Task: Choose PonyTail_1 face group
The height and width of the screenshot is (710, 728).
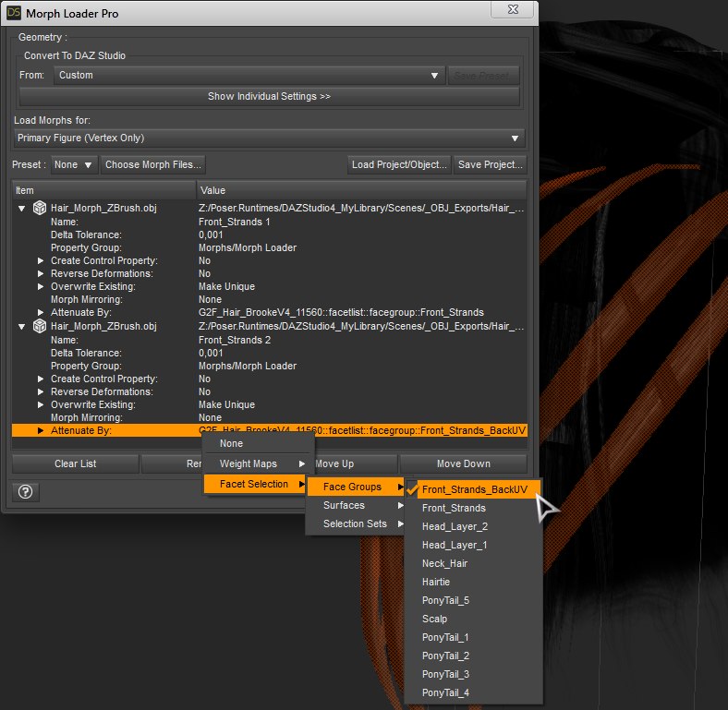Action: click(474, 637)
